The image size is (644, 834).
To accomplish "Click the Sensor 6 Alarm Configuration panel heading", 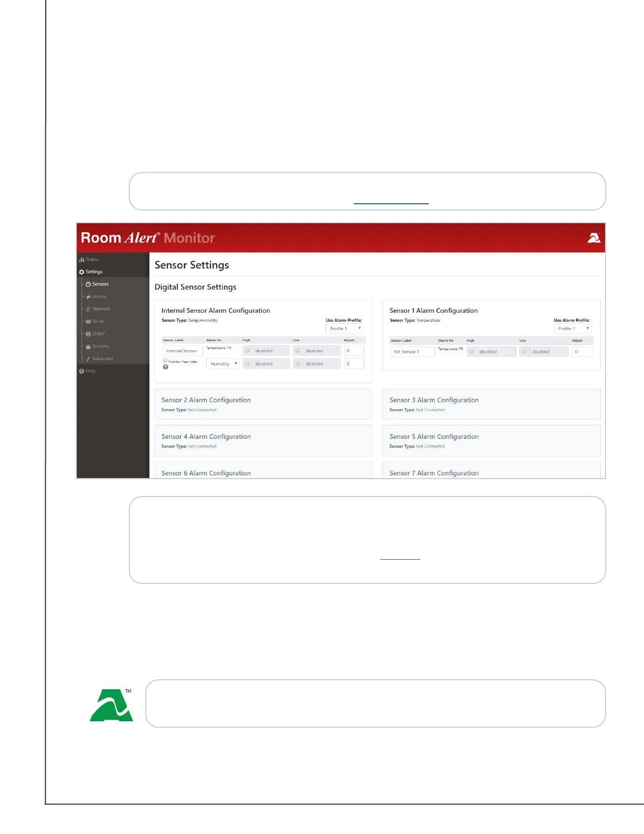I will click(206, 473).
